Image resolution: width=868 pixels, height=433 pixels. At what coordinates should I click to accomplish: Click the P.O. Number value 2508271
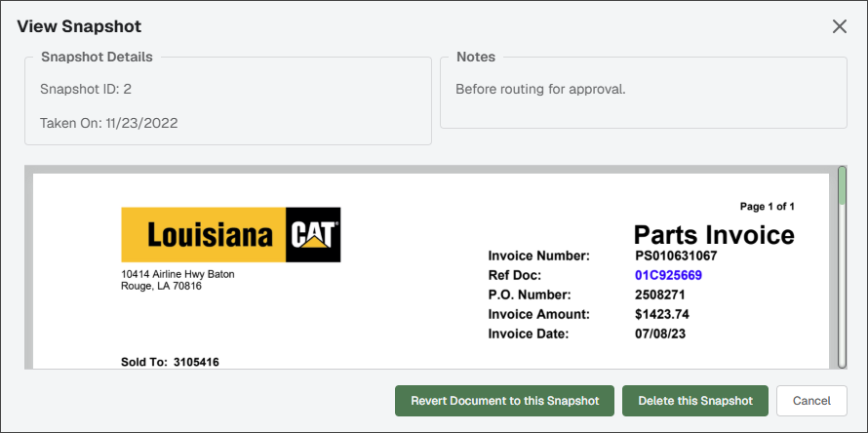tap(660, 295)
